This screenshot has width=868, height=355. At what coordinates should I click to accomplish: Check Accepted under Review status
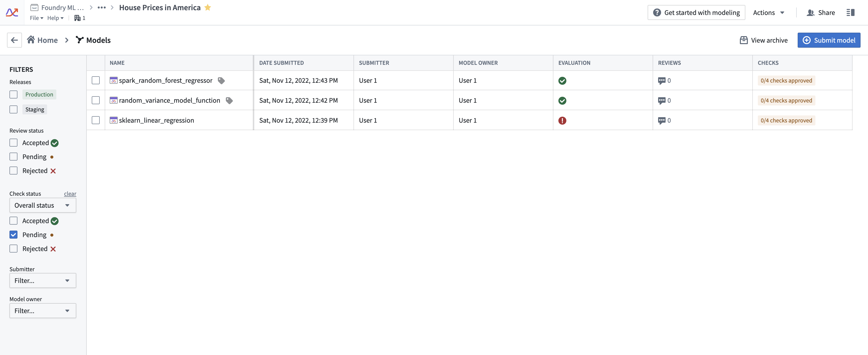[x=13, y=143]
